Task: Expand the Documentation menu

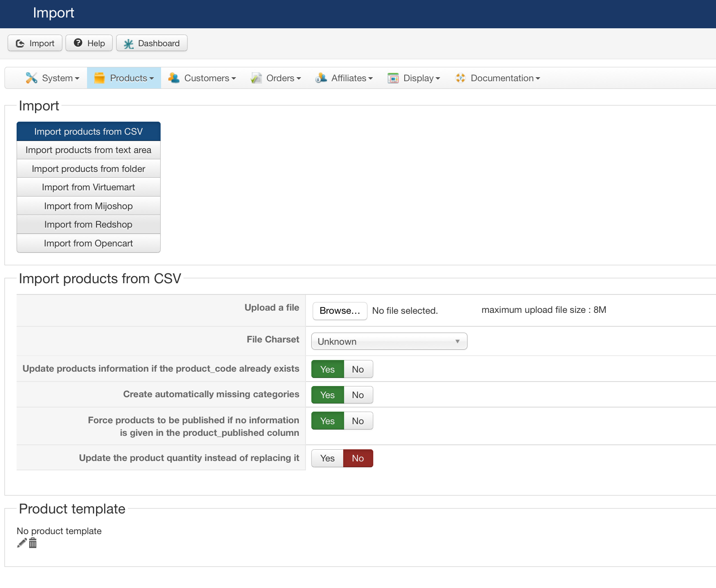Action: click(x=498, y=78)
